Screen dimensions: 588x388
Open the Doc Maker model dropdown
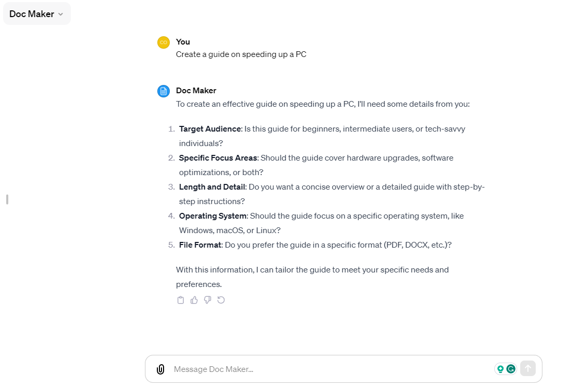37,14
